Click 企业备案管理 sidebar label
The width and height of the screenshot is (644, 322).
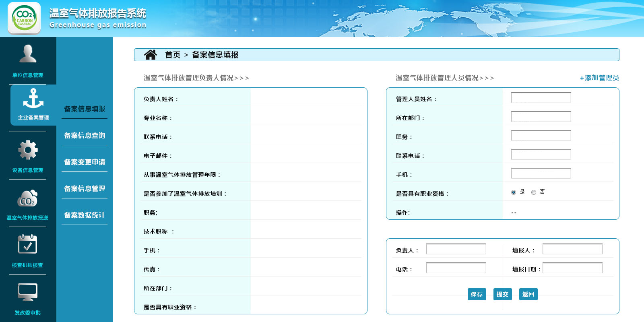tap(33, 118)
